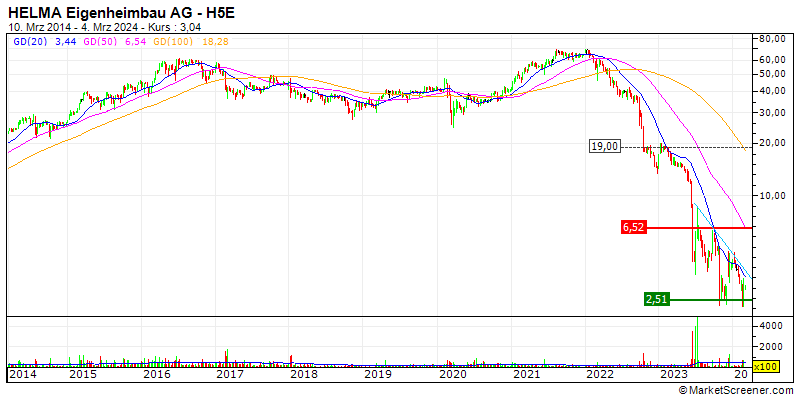This screenshot has height=400, width=800.
Task: Click the tall green volume spike in 2023
Action: 697,342
